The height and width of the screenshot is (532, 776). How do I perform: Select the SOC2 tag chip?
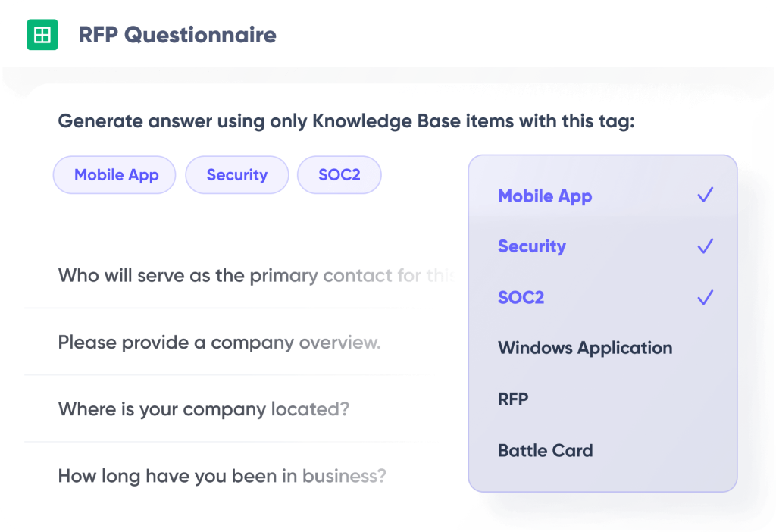339,174
